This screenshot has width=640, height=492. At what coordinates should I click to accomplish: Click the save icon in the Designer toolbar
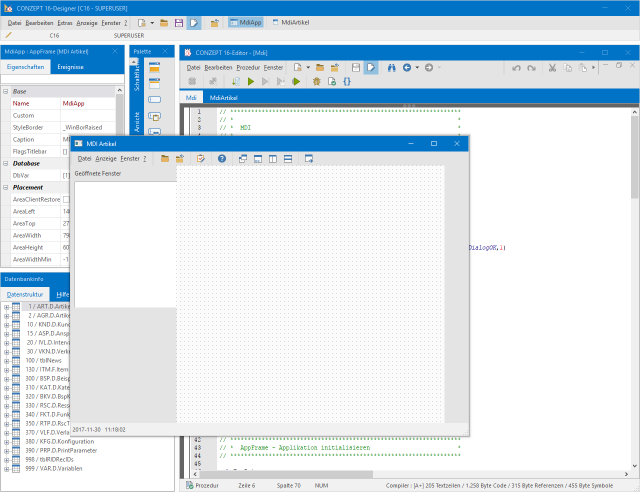(x=179, y=21)
